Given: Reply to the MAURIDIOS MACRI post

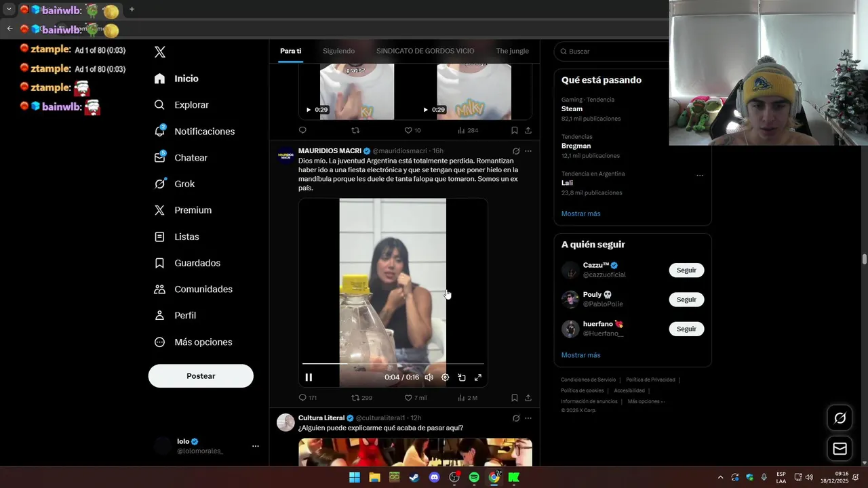Looking at the screenshot, I should (307, 398).
